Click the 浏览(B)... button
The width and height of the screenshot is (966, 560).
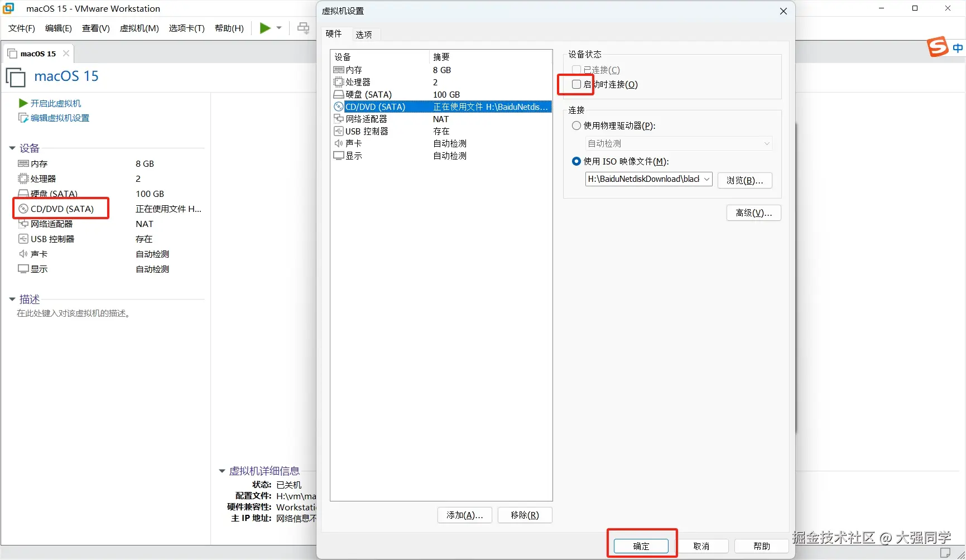coord(745,180)
